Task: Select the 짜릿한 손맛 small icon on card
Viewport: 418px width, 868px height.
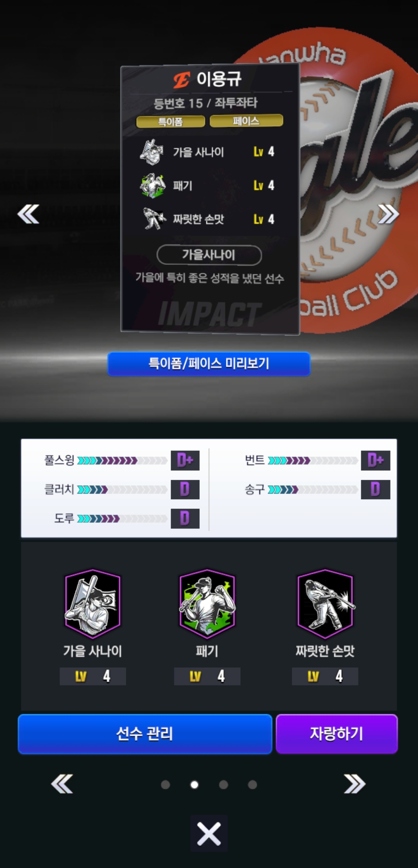Action: [x=154, y=219]
